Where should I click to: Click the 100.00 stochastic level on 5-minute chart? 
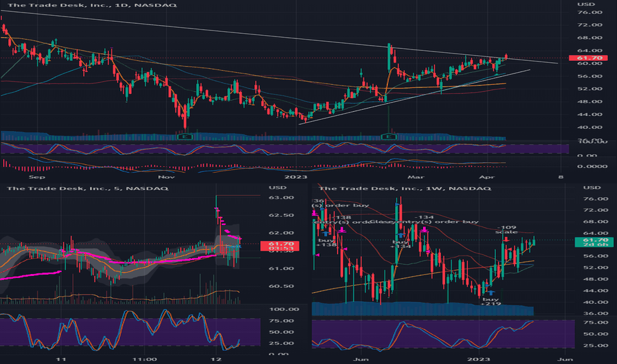click(283, 309)
